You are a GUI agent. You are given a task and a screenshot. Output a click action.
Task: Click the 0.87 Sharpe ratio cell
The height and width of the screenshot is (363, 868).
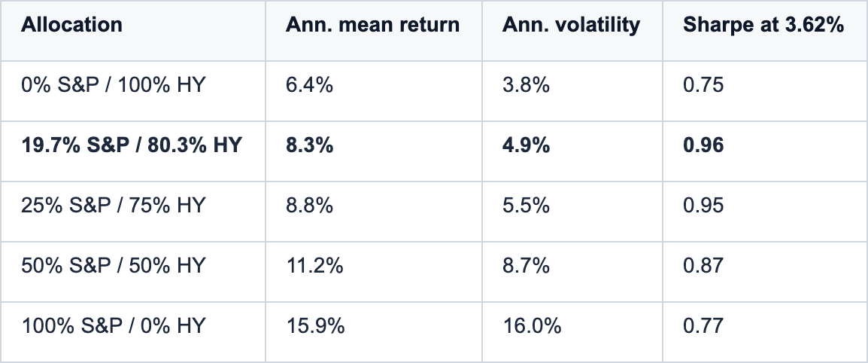tap(703, 265)
